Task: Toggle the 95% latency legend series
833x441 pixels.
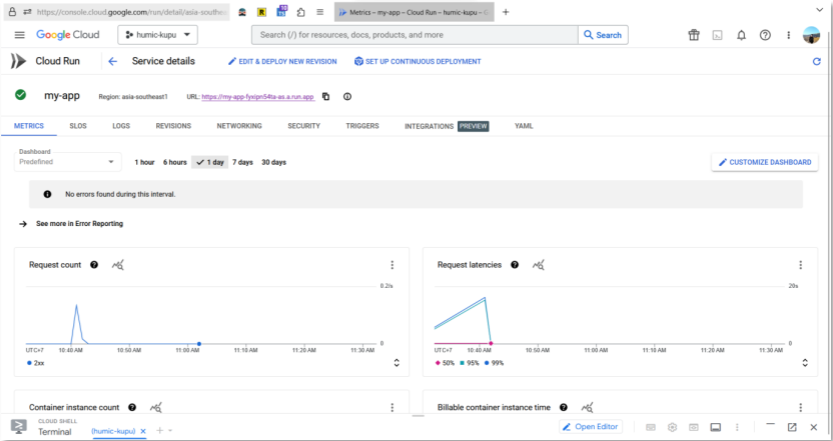Action: (470, 363)
